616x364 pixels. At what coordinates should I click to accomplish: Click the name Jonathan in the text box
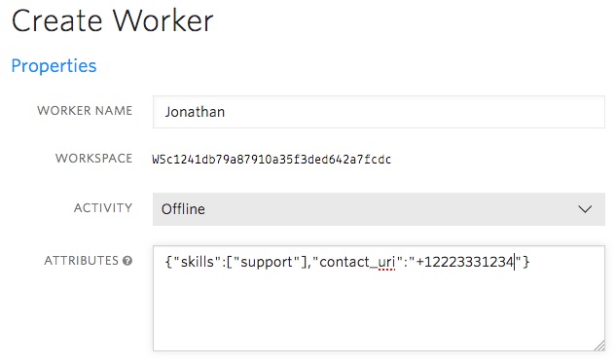[x=195, y=112]
